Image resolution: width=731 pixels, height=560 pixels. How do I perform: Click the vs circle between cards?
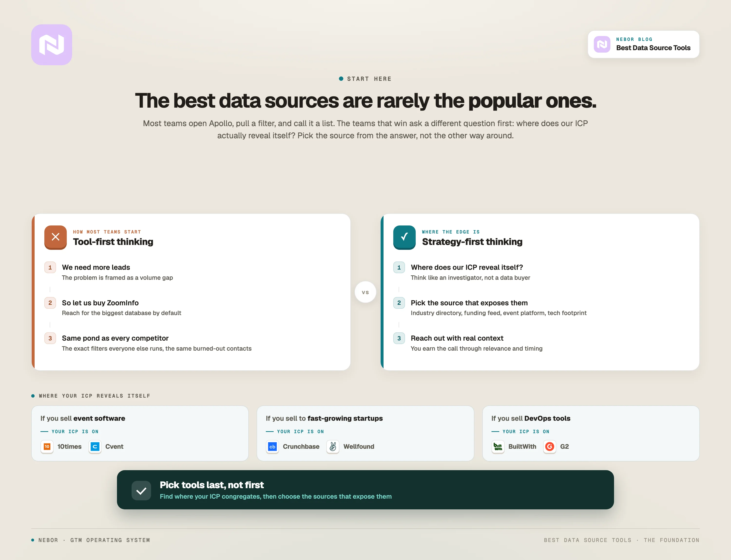[x=365, y=292]
